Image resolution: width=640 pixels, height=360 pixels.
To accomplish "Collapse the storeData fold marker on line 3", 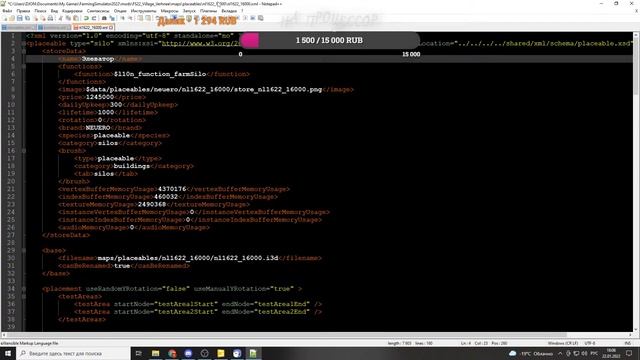I will pyautogui.click(x=24, y=51).
